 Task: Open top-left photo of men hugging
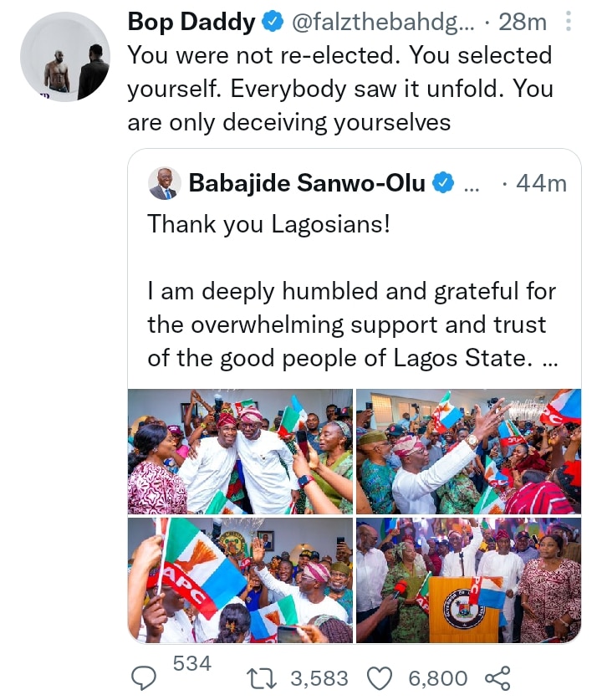click(240, 452)
